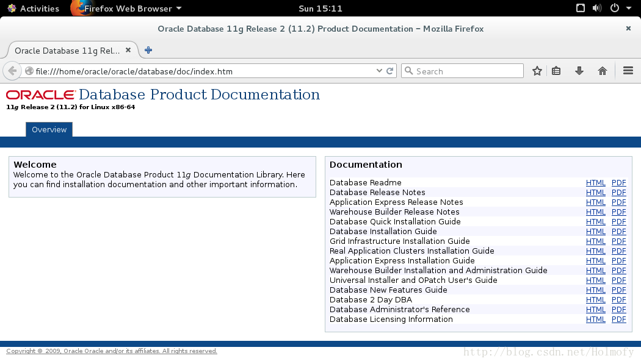
Task: Open Database Quick Installation Guide HTML
Action: [596, 222]
